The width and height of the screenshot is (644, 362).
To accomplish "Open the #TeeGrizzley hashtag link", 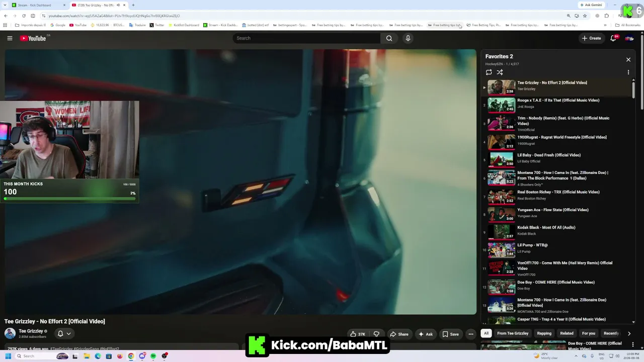I will click(x=62, y=348).
